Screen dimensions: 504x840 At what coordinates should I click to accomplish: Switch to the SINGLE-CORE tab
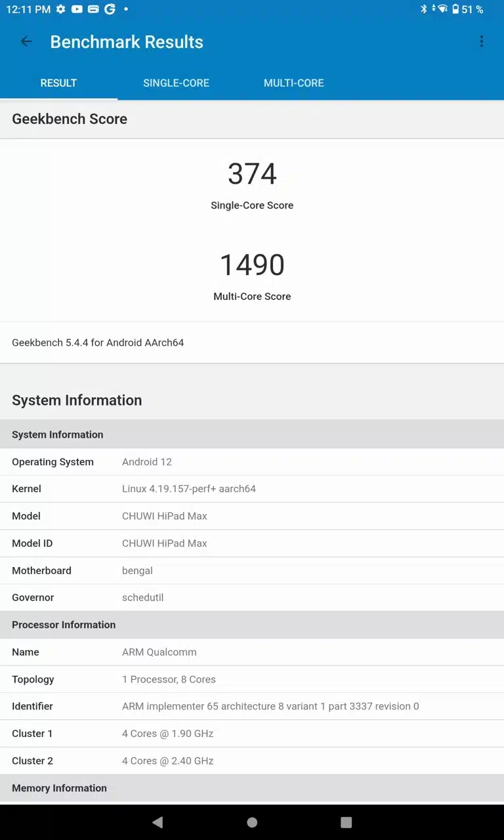(176, 83)
